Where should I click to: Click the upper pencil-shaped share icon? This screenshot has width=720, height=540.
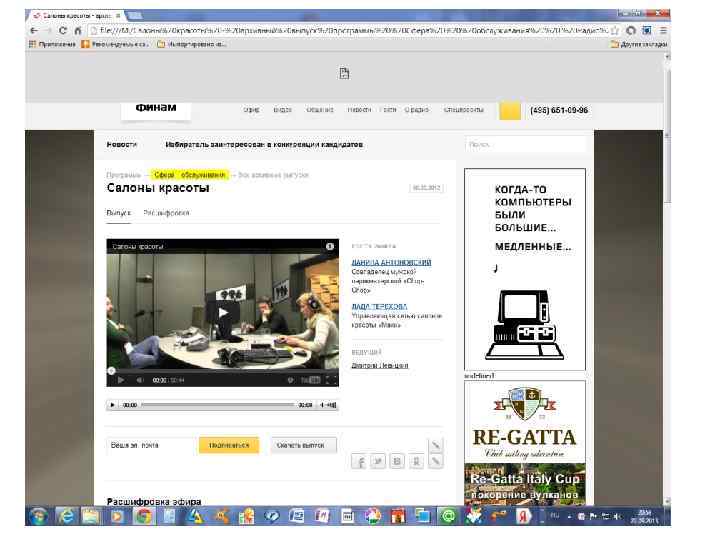click(436, 444)
